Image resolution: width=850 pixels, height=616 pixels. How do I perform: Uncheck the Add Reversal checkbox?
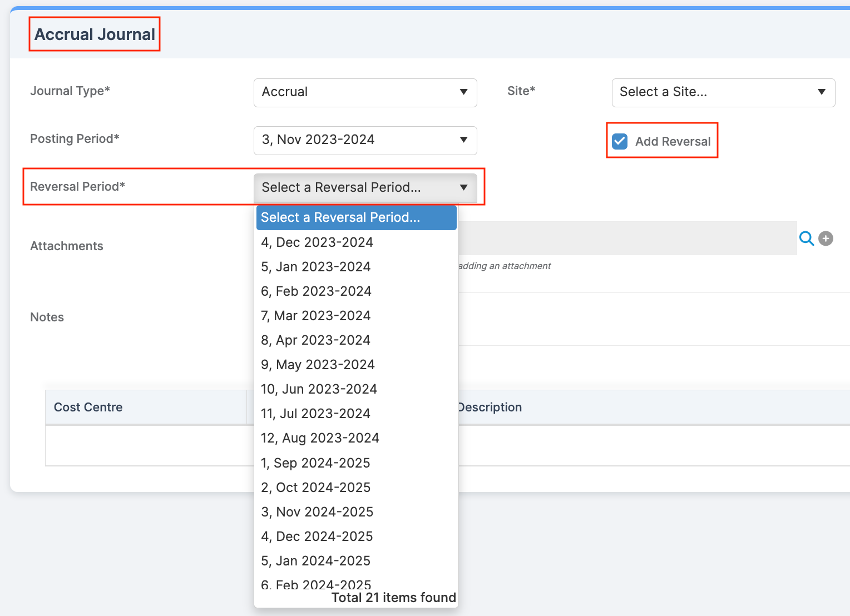pyautogui.click(x=619, y=142)
